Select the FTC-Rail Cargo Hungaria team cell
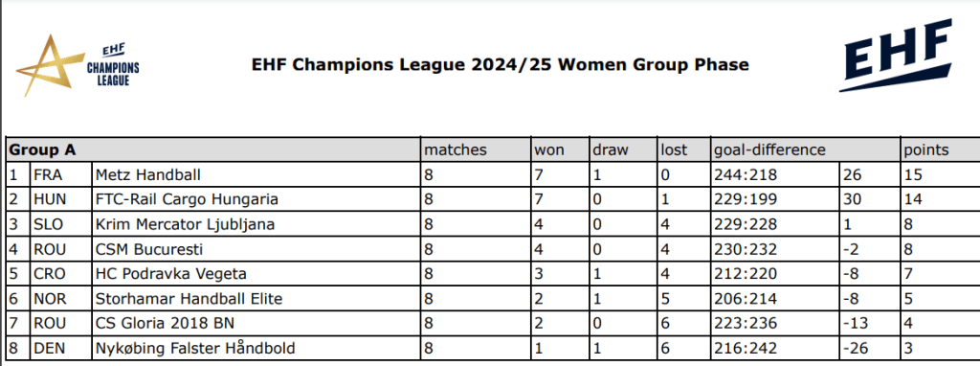This screenshot has width=980, height=366. [256, 199]
